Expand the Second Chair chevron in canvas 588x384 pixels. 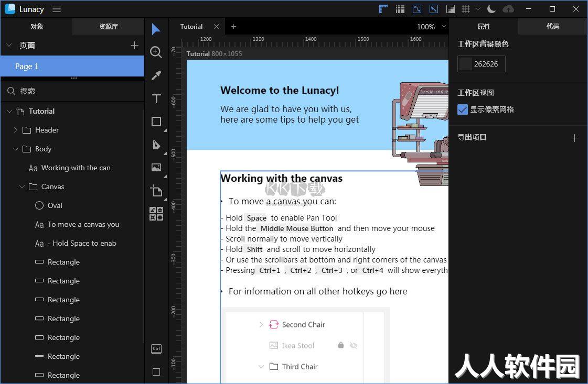[x=261, y=324]
